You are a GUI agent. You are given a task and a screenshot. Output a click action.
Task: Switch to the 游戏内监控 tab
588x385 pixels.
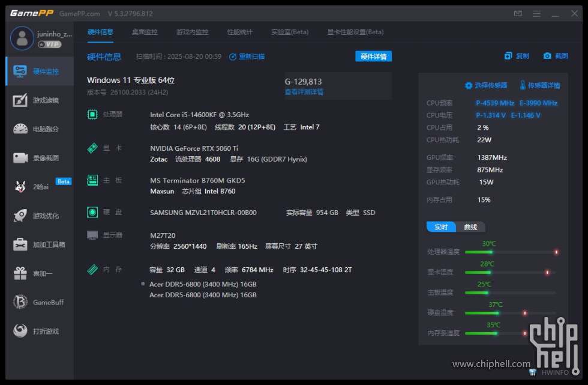click(193, 32)
